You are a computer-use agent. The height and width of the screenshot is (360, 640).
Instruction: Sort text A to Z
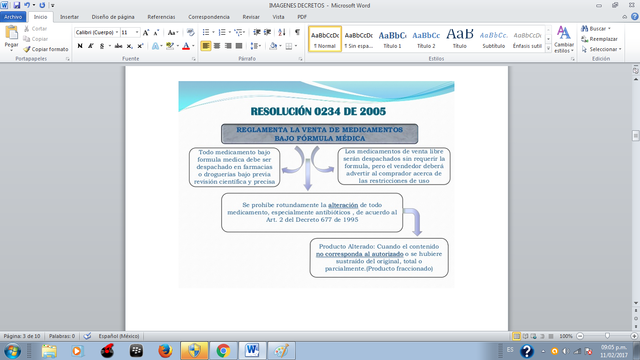[282, 32]
